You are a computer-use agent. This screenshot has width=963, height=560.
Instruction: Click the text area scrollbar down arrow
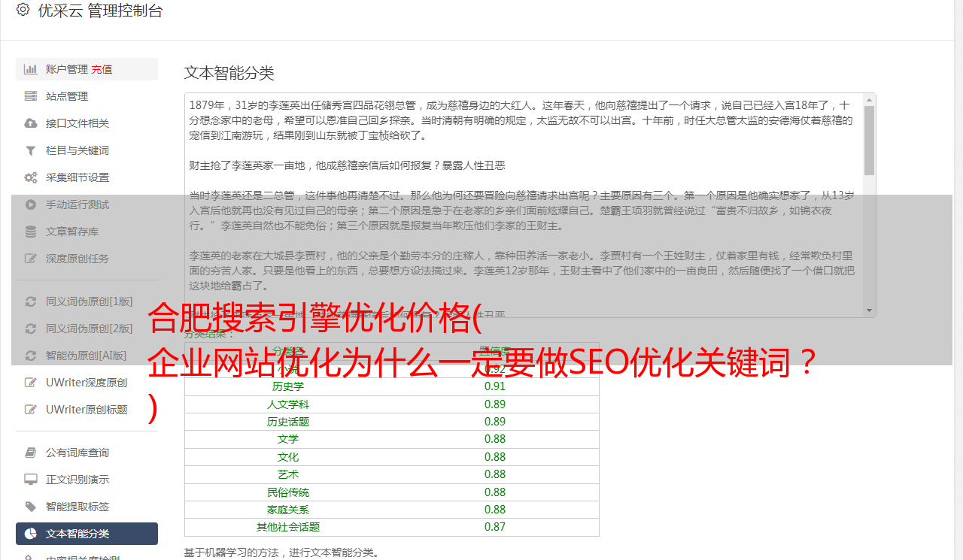click(869, 310)
